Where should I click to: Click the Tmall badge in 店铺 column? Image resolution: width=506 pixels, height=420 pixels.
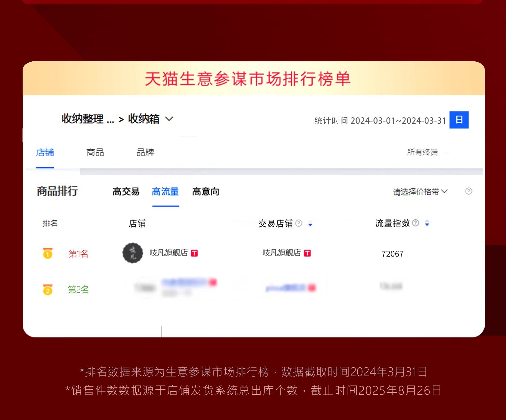coord(194,253)
